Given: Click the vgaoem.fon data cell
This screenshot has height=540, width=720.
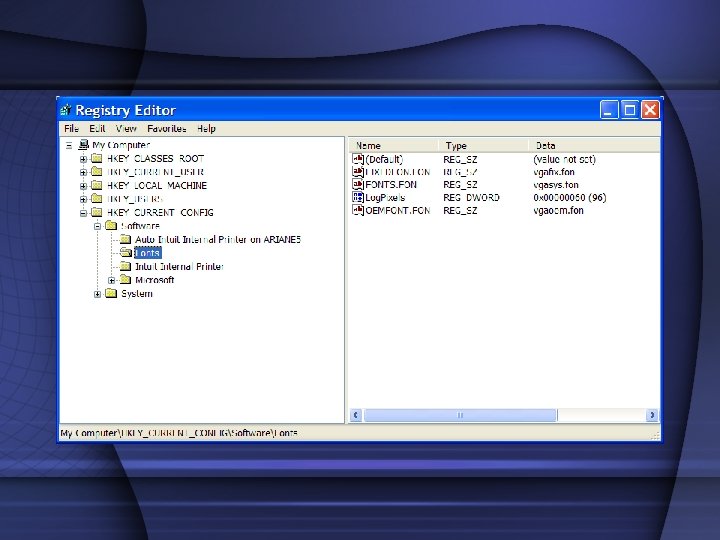Looking at the screenshot, I should (558, 210).
